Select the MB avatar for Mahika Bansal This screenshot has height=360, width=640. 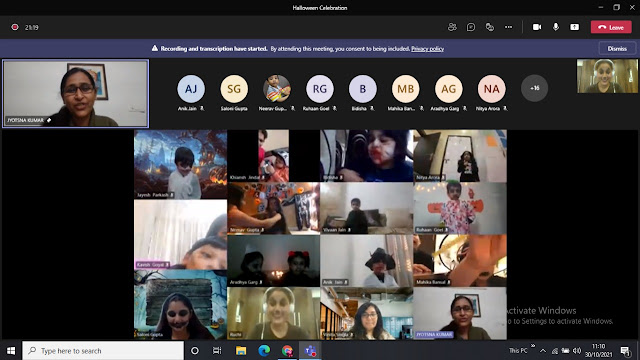[x=405, y=89]
